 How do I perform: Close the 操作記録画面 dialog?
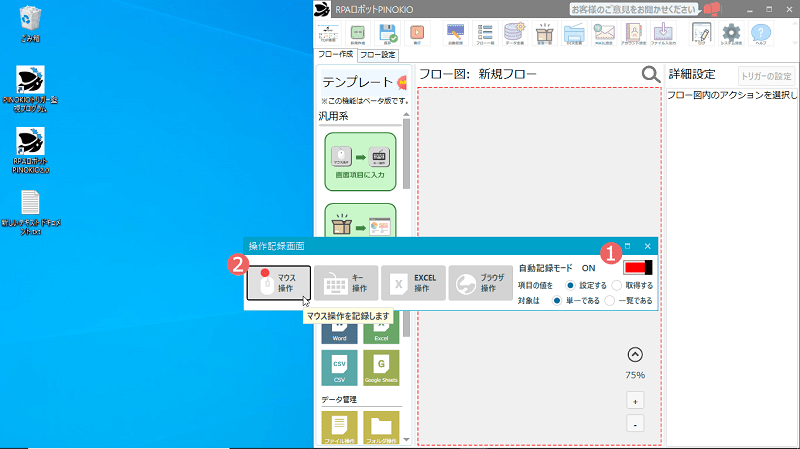point(647,246)
